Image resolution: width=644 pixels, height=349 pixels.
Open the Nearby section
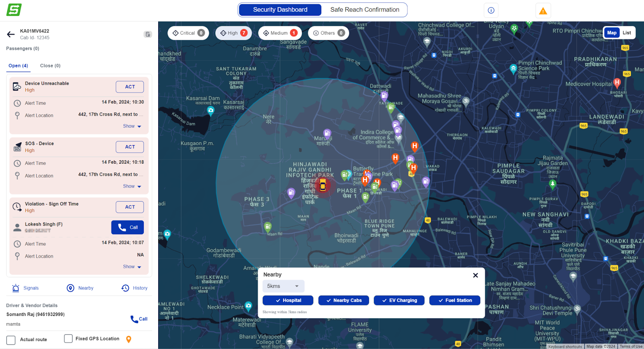coord(80,288)
